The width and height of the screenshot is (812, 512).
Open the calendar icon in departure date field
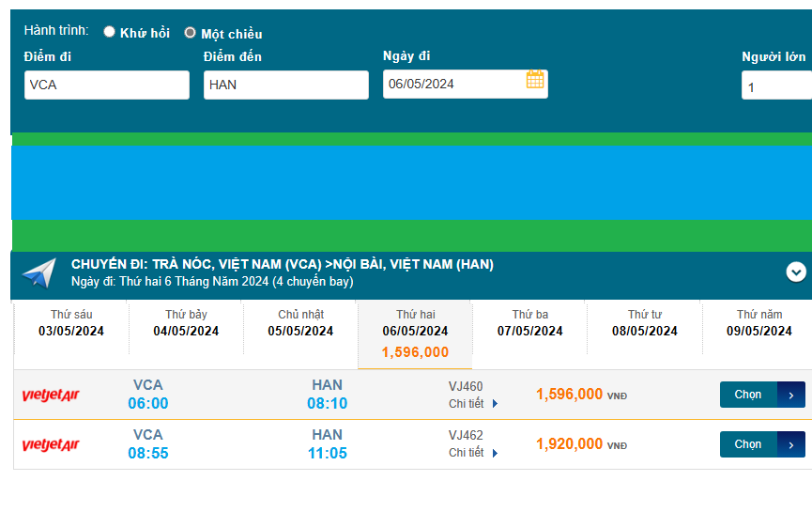click(535, 80)
